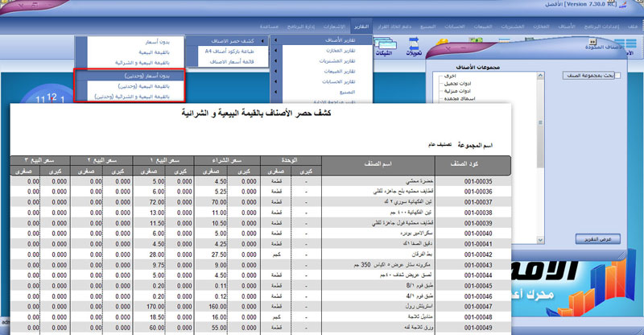Expand arrow beside تقارير الحسابات

(x=275, y=81)
